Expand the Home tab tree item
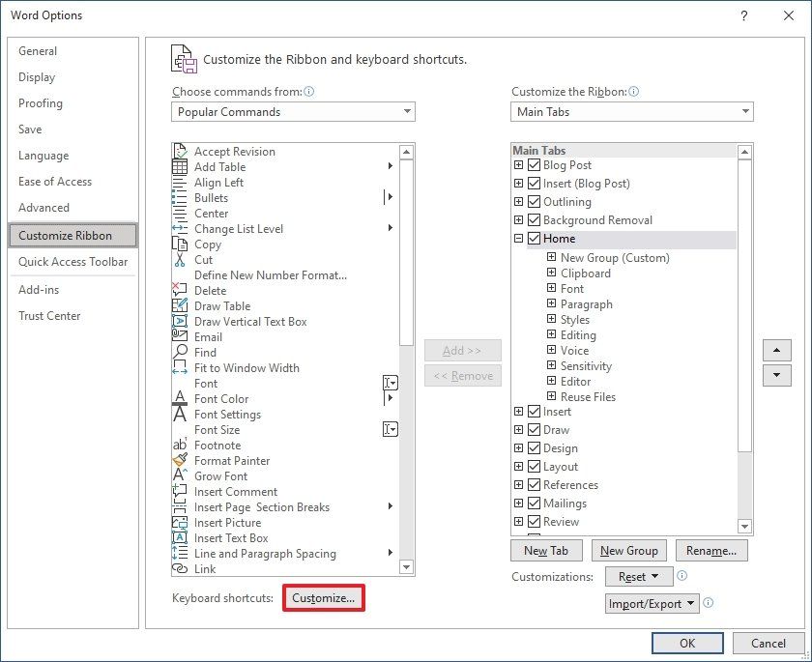Viewport: 812px width, 662px height. (520, 238)
